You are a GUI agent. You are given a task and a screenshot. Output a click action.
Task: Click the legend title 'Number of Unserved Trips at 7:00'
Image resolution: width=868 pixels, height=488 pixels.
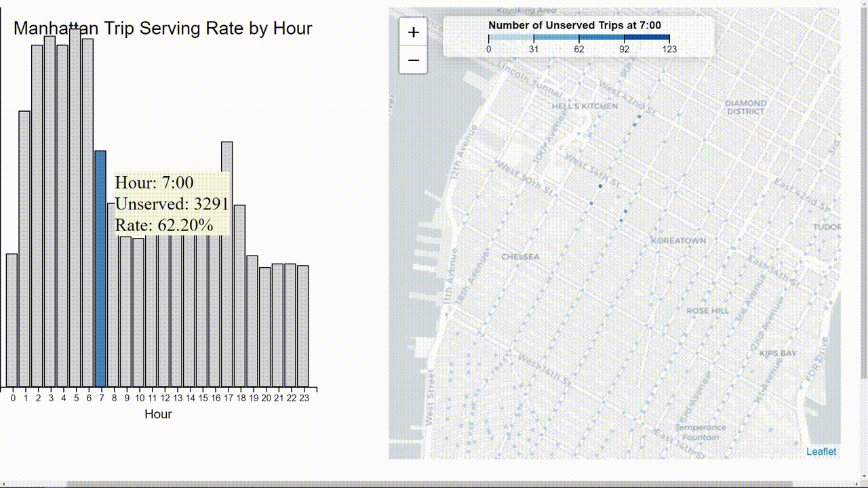[x=574, y=24]
